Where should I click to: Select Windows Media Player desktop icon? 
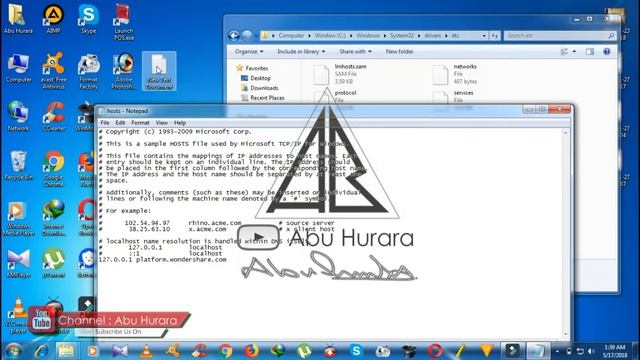click(18, 218)
